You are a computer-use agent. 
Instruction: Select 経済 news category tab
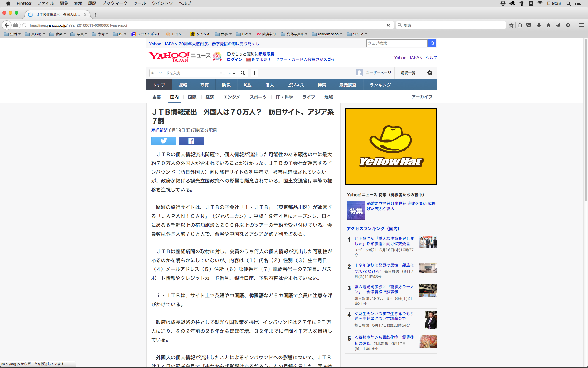click(210, 97)
